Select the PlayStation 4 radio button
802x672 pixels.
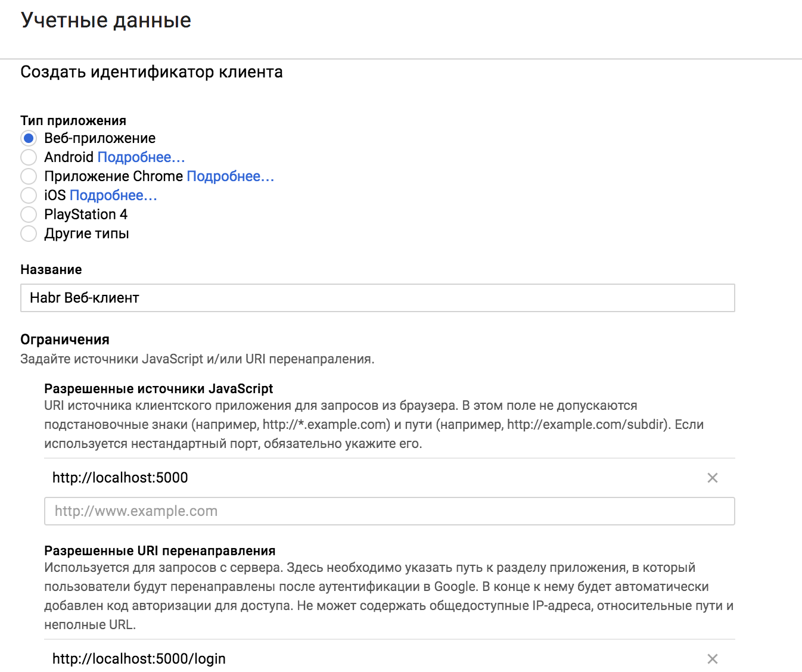[x=29, y=214]
